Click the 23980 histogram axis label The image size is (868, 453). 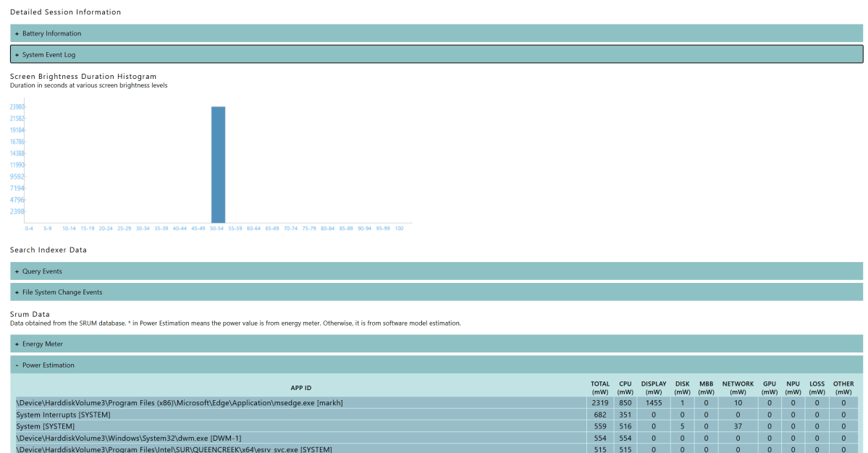pos(17,107)
